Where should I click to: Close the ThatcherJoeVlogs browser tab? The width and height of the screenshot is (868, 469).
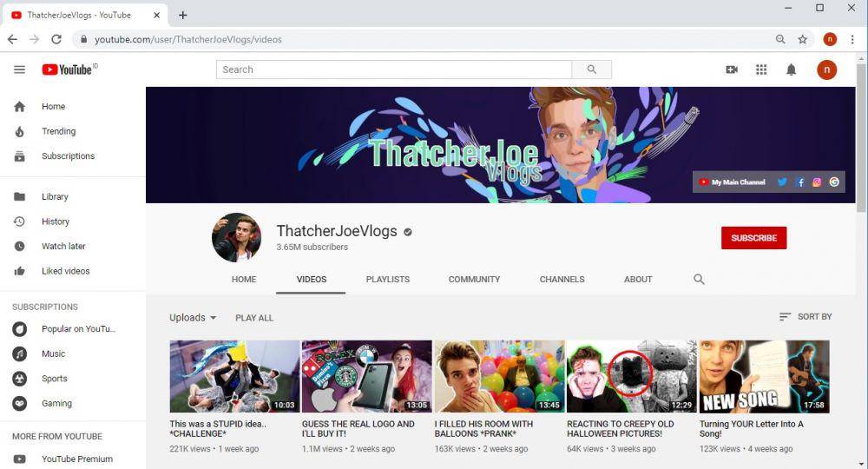[156, 15]
